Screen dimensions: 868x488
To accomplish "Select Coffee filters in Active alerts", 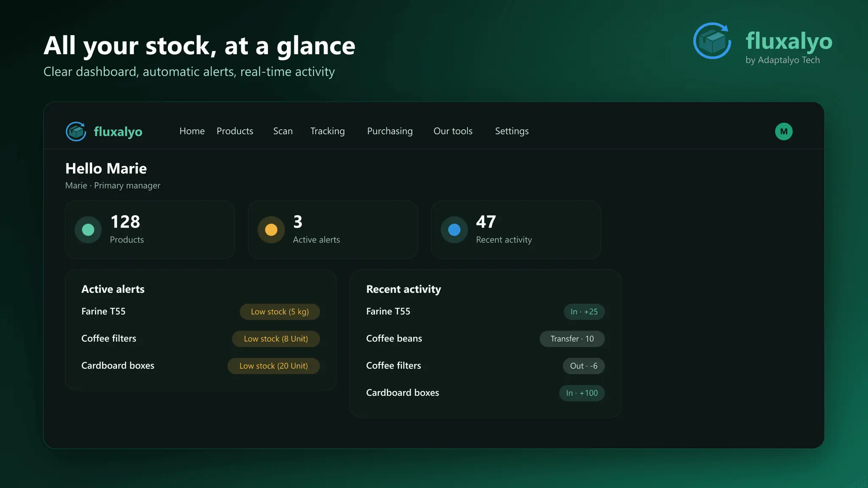I will click(109, 338).
